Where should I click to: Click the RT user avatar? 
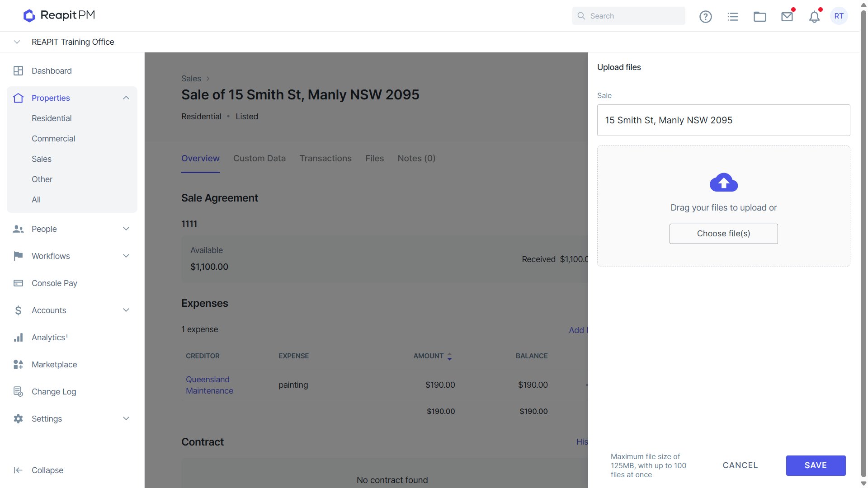click(839, 16)
